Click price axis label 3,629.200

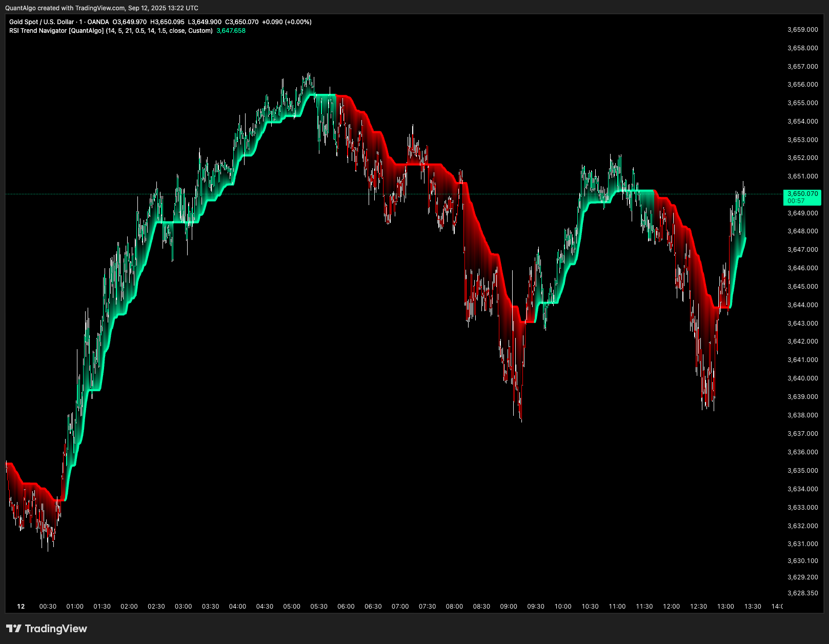point(803,577)
